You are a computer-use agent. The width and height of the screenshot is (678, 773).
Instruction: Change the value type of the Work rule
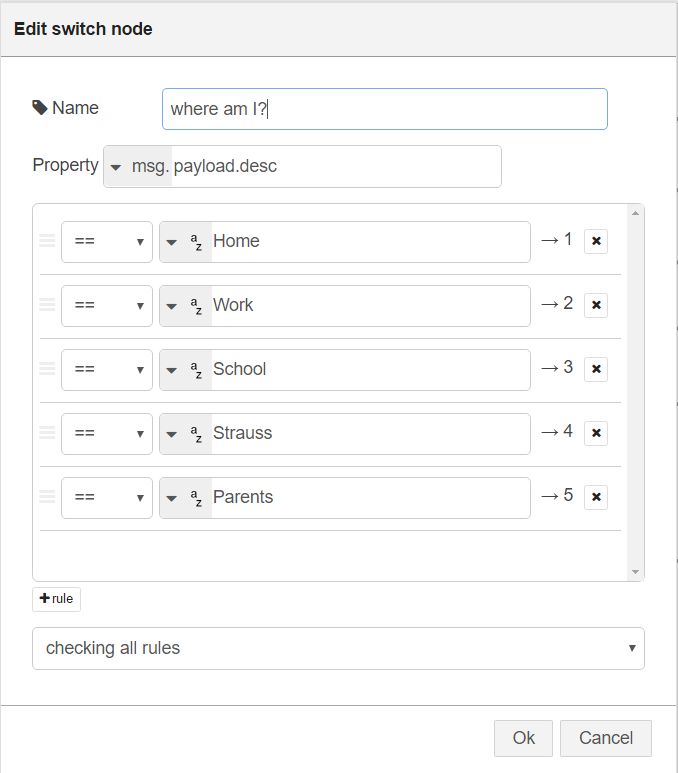point(185,306)
